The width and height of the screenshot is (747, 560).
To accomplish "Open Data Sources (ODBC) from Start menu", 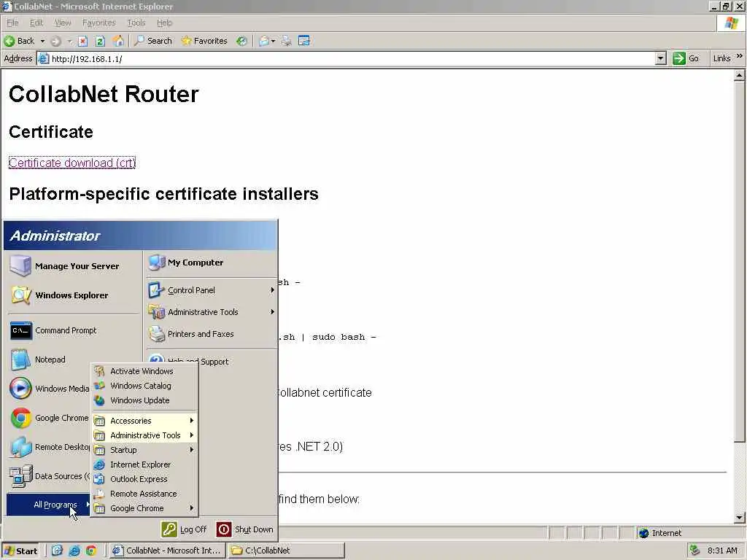I will click(x=49, y=476).
